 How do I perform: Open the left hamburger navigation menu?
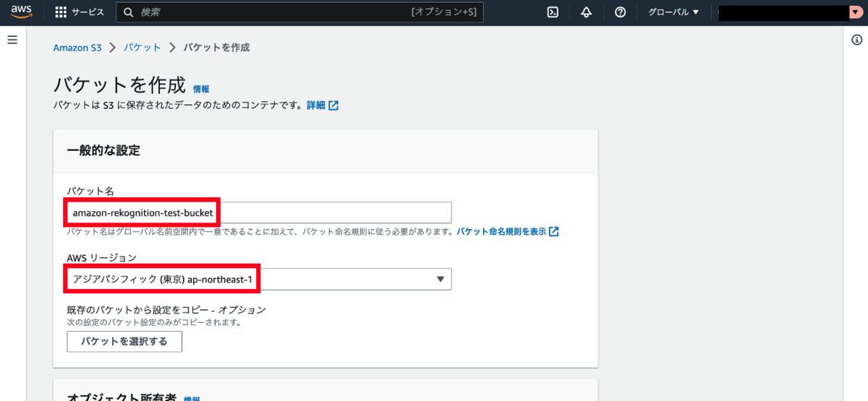point(12,40)
